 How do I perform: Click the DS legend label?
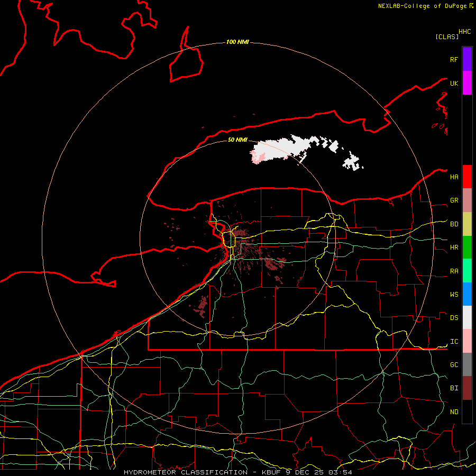[x=454, y=318]
